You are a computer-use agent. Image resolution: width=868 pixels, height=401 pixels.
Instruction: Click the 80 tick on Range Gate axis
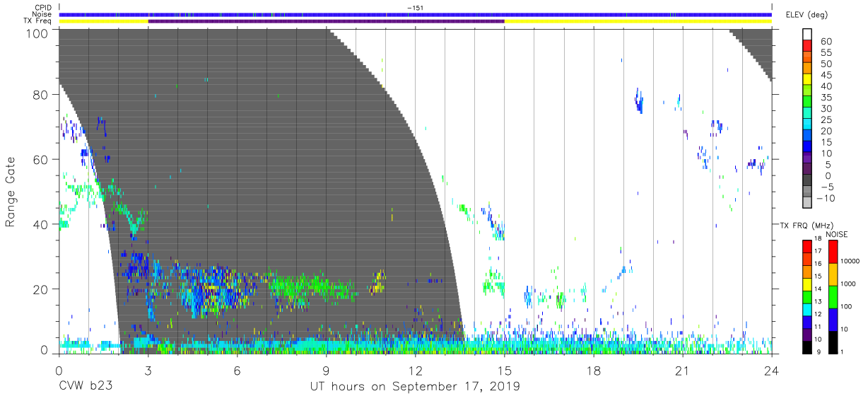click(40, 95)
